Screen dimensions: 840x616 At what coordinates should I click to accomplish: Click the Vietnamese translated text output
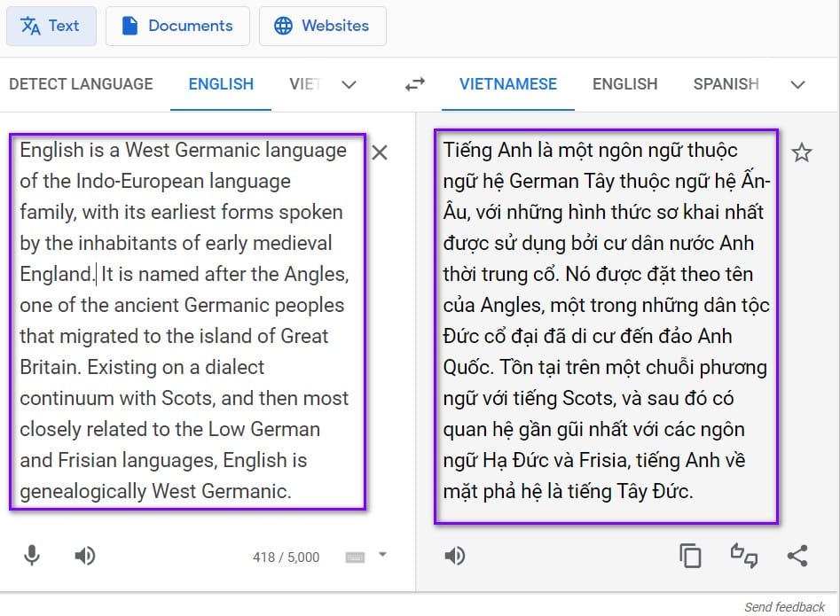tap(606, 326)
